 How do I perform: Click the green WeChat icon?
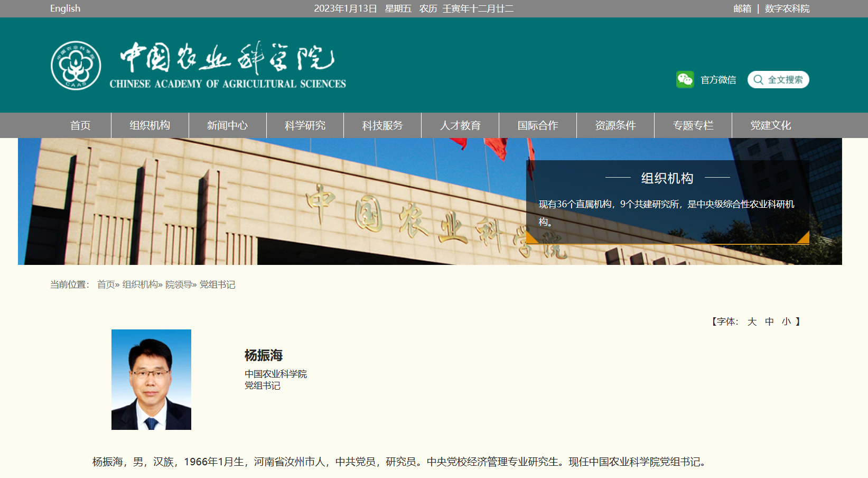[x=685, y=79]
